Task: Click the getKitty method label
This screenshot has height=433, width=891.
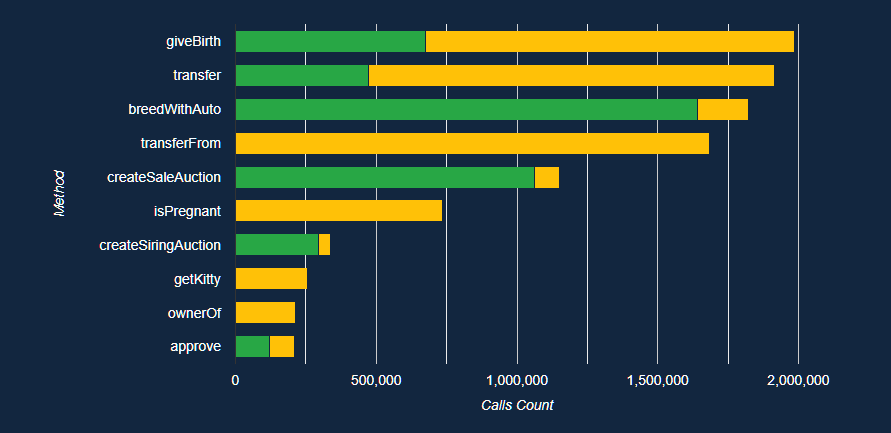Action: (x=197, y=279)
